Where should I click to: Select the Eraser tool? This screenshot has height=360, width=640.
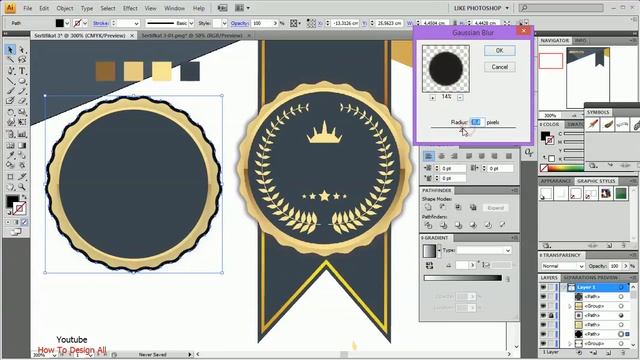pyautogui.click(x=22, y=101)
